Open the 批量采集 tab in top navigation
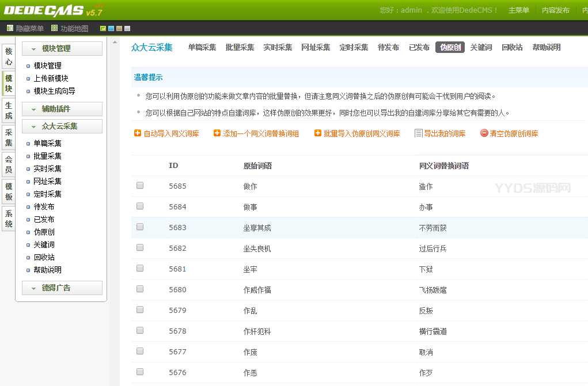The image size is (588, 386). tap(240, 47)
